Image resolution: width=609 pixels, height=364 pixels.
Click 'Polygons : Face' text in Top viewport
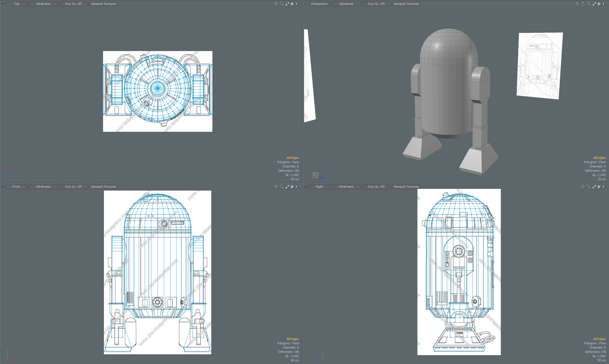(x=288, y=162)
